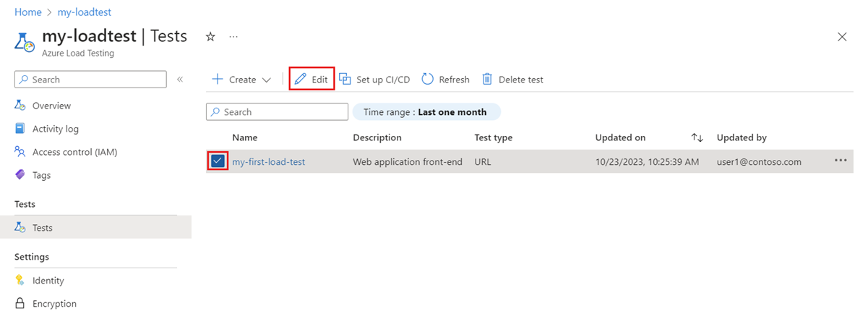Open the my-first-load-test row ellipsis menu
This screenshot has width=868, height=319.
pos(841,161)
